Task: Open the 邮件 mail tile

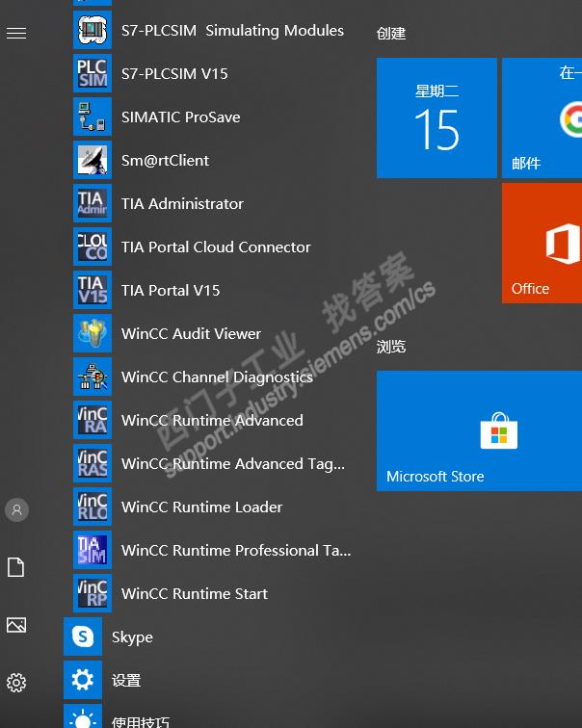Action: [x=542, y=117]
